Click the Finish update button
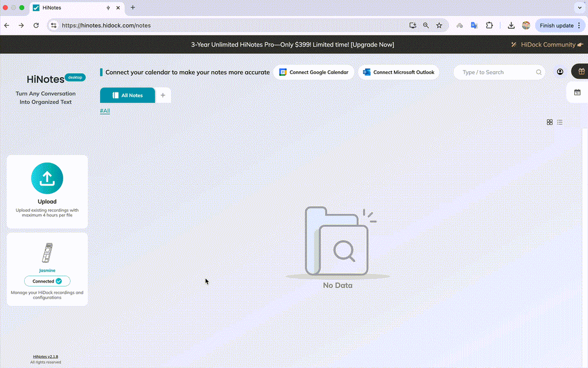 [556, 25]
